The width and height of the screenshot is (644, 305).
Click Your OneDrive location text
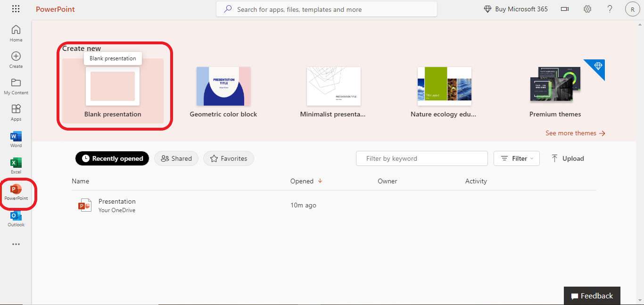pos(117,210)
